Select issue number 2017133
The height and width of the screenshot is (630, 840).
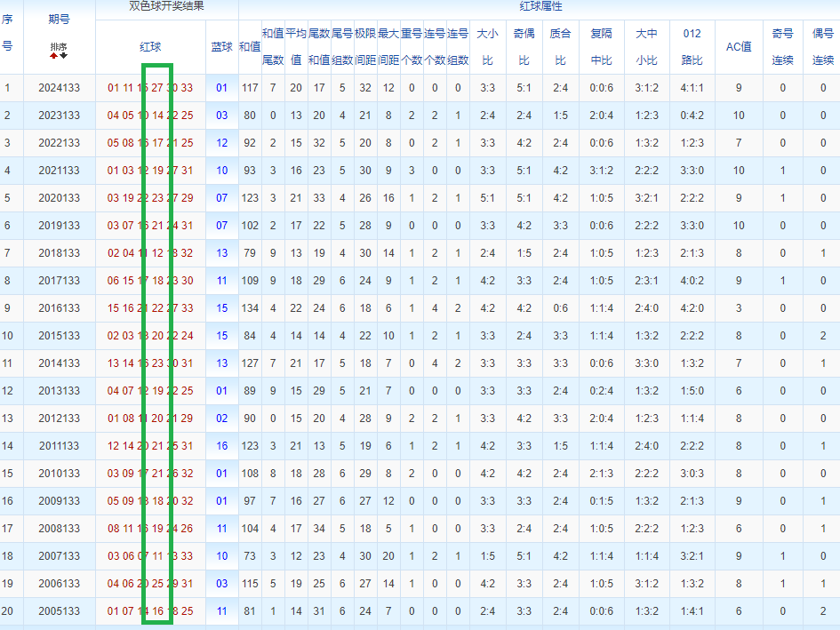click(59, 281)
